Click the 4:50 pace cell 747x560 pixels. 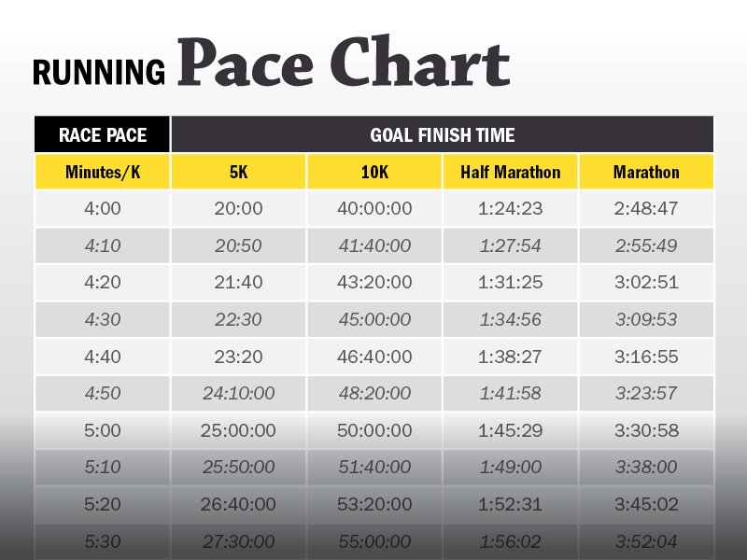point(103,394)
